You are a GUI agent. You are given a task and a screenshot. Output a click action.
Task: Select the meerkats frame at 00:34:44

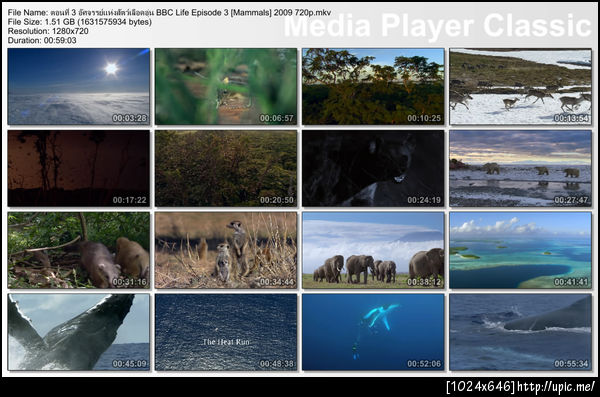[226, 250]
